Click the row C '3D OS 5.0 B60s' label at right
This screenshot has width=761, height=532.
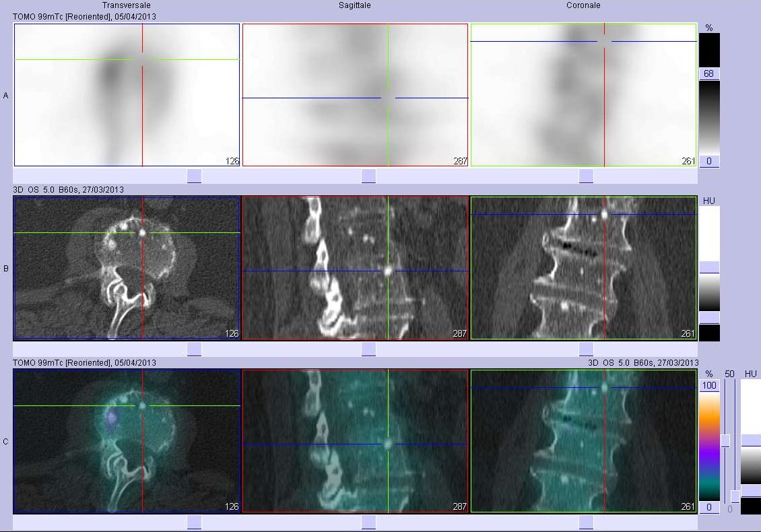point(643,362)
